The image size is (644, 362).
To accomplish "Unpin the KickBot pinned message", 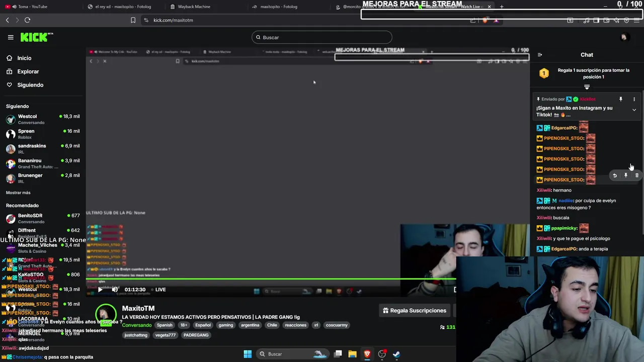I will click(620, 99).
